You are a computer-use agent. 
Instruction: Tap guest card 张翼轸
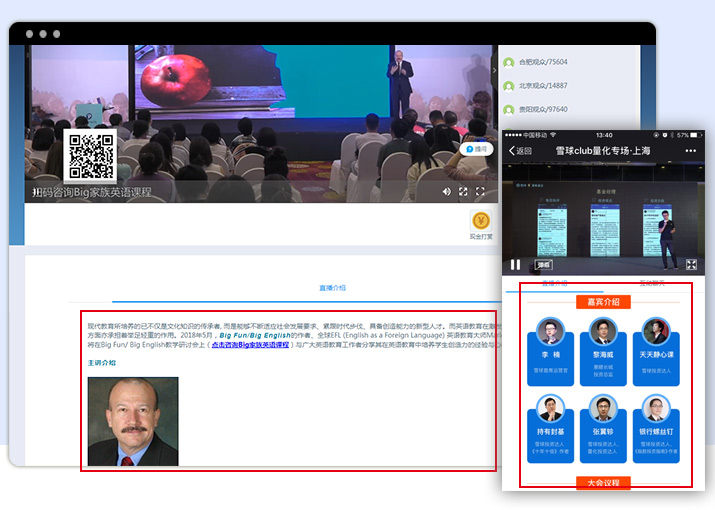tap(602, 428)
